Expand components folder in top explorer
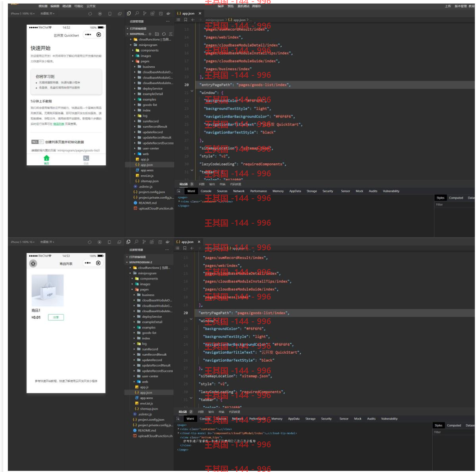 pos(133,50)
